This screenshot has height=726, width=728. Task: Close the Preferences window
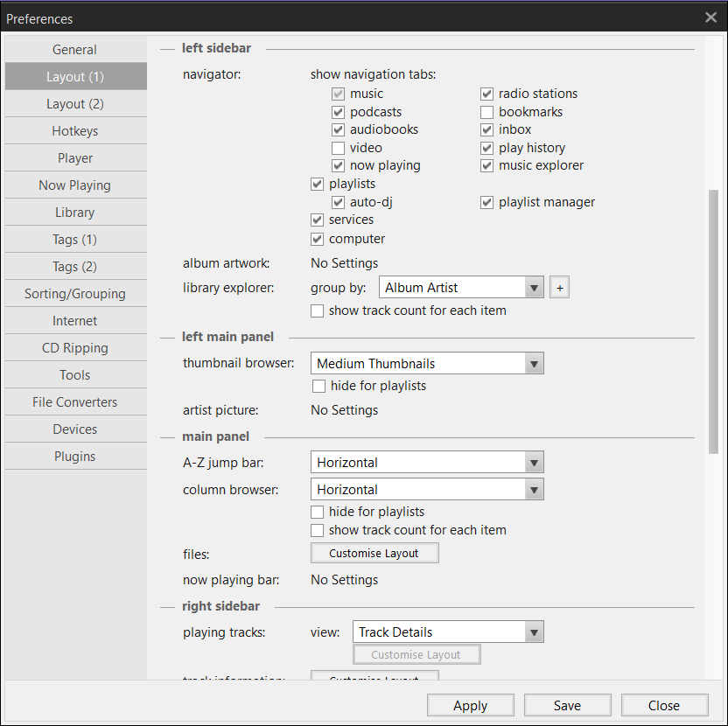(x=710, y=17)
